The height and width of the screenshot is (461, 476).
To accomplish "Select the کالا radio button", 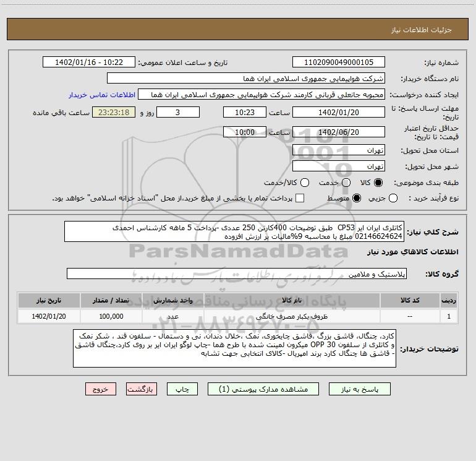I will (378, 183).
